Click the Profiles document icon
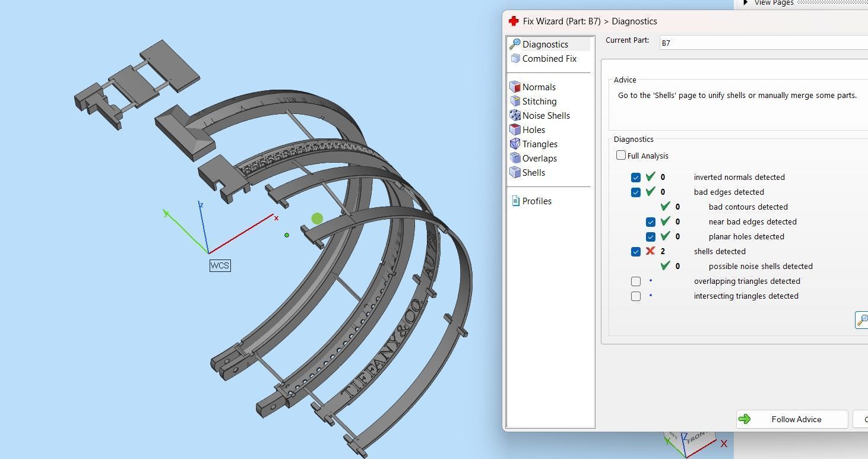868x459 pixels. 515,201
